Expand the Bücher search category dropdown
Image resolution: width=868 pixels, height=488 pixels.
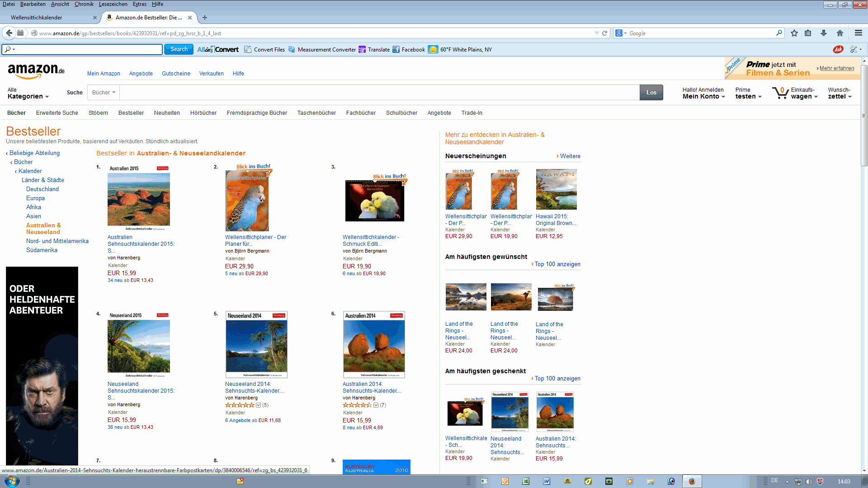[x=104, y=92]
